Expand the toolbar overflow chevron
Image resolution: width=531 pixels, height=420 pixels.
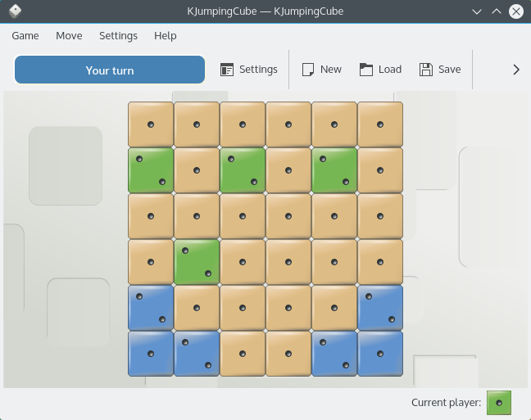pyautogui.click(x=516, y=70)
